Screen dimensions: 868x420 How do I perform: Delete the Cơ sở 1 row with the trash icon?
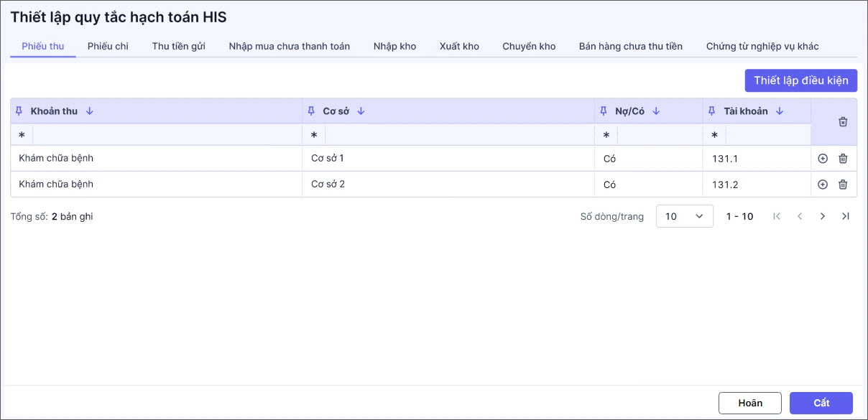843,159
